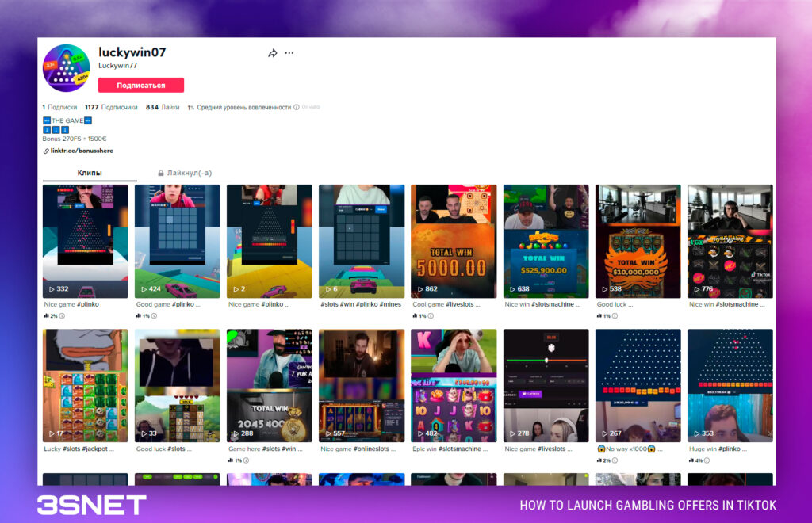The image size is (812, 523).
Task: Click the caption 'Nice win #slotsmachine'
Action: coord(542,303)
